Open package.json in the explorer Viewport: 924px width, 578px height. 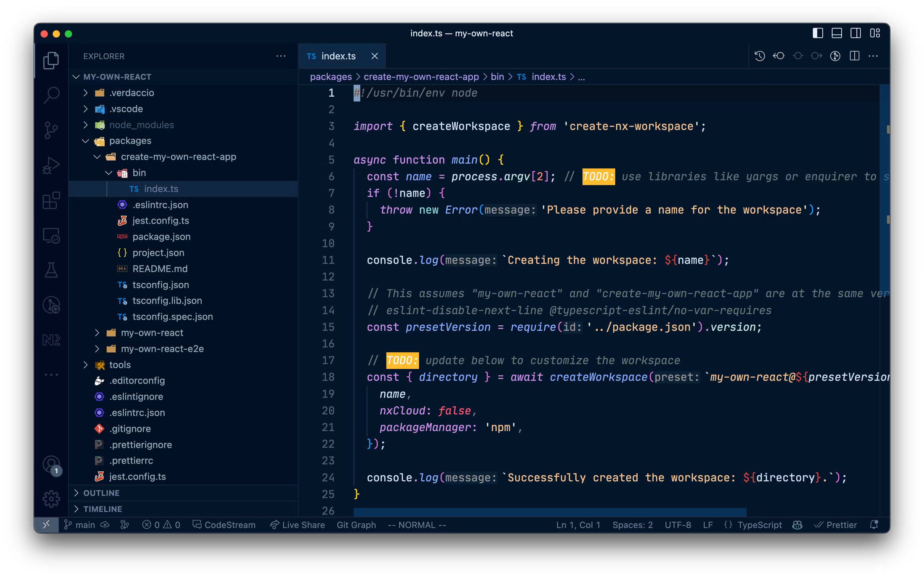161,237
